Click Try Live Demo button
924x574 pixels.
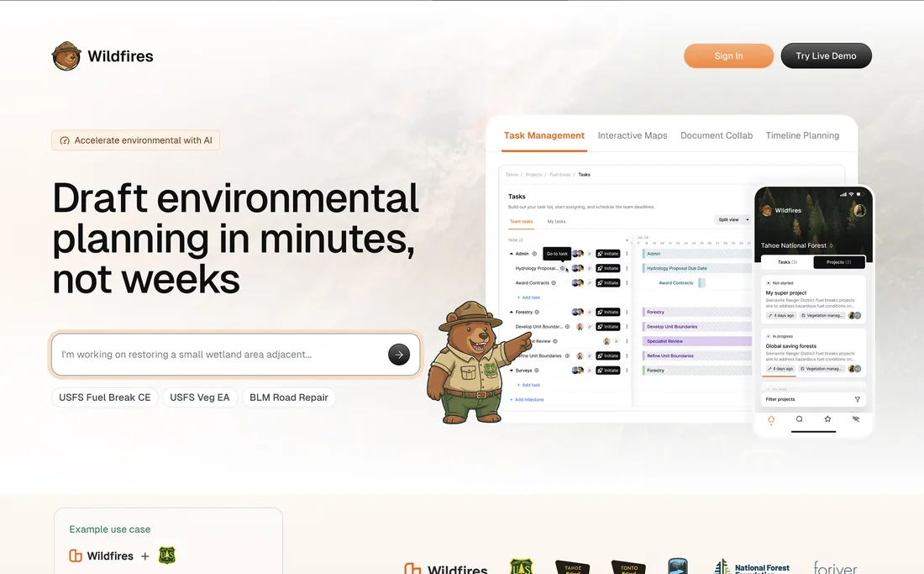pos(827,56)
